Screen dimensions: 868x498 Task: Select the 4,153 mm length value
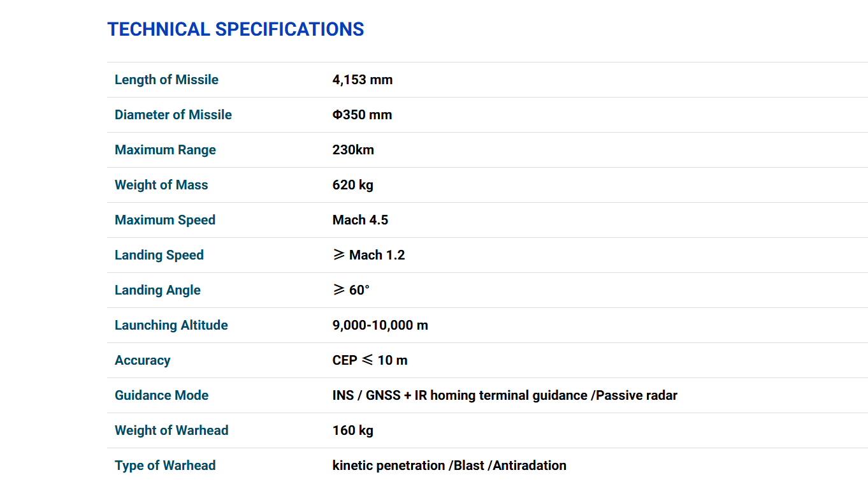[x=362, y=80]
